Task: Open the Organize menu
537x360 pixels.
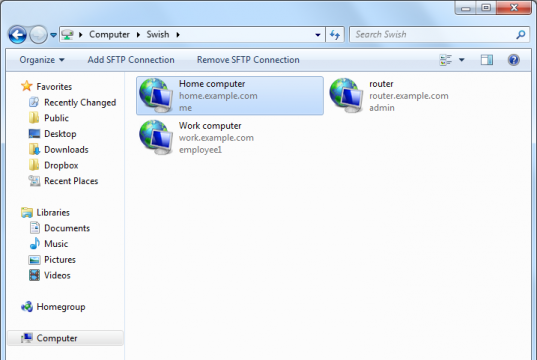Action: click(x=42, y=60)
